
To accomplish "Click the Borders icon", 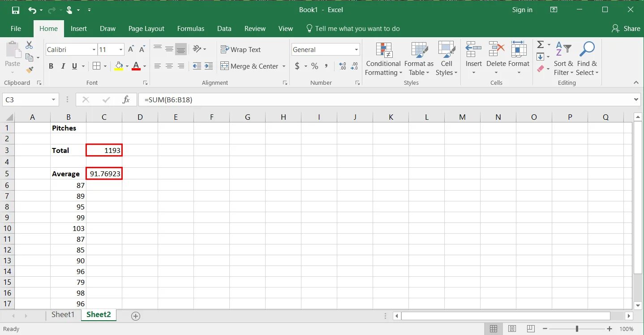I will [96, 66].
